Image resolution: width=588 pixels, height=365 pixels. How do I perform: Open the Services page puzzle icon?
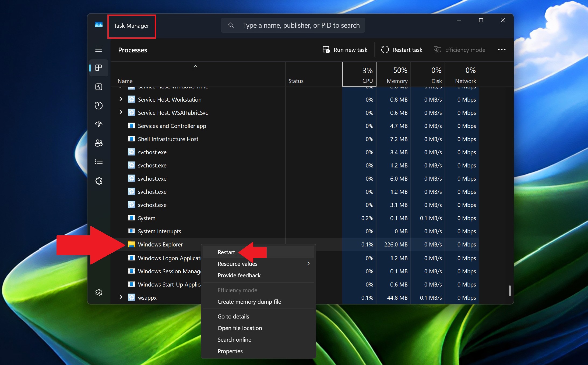point(99,181)
